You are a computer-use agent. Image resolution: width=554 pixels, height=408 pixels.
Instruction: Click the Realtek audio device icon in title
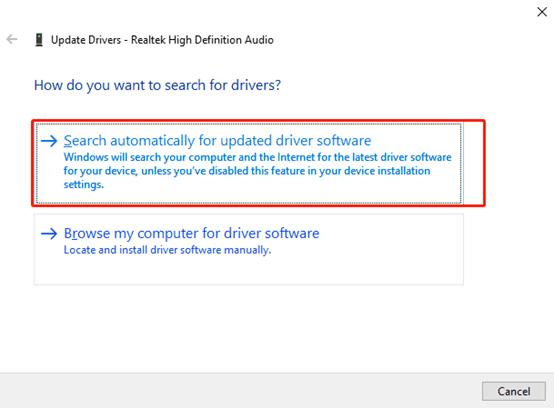pos(39,40)
